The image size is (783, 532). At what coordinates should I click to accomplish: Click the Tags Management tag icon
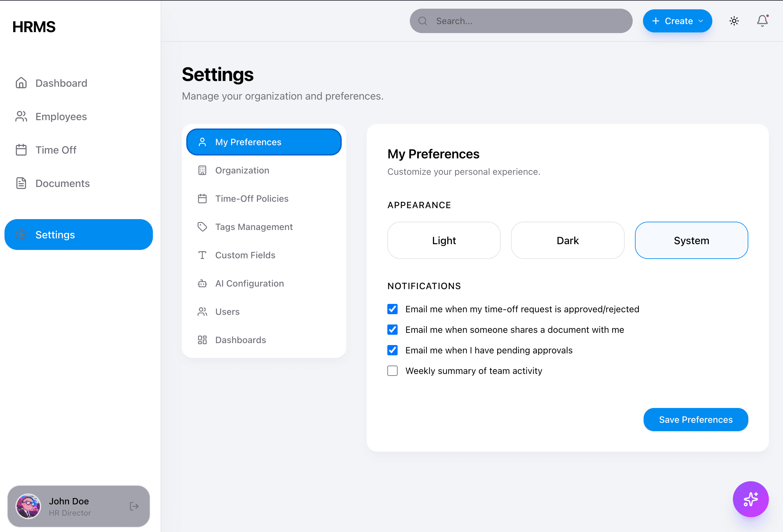click(x=202, y=227)
